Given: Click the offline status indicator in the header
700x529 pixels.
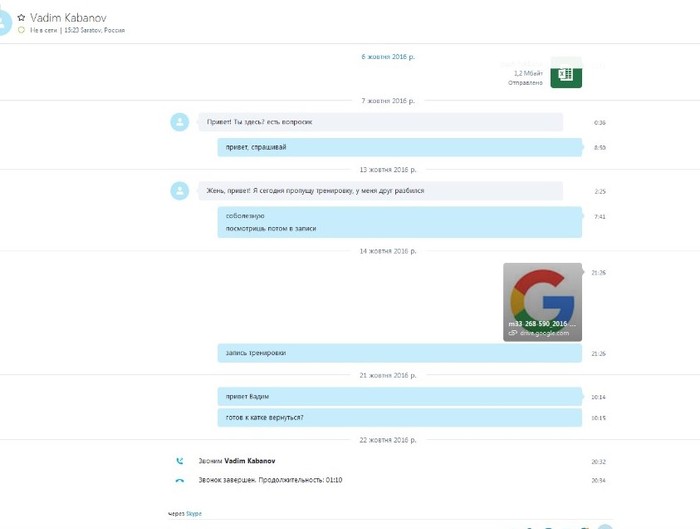Looking at the screenshot, I should [x=21, y=30].
